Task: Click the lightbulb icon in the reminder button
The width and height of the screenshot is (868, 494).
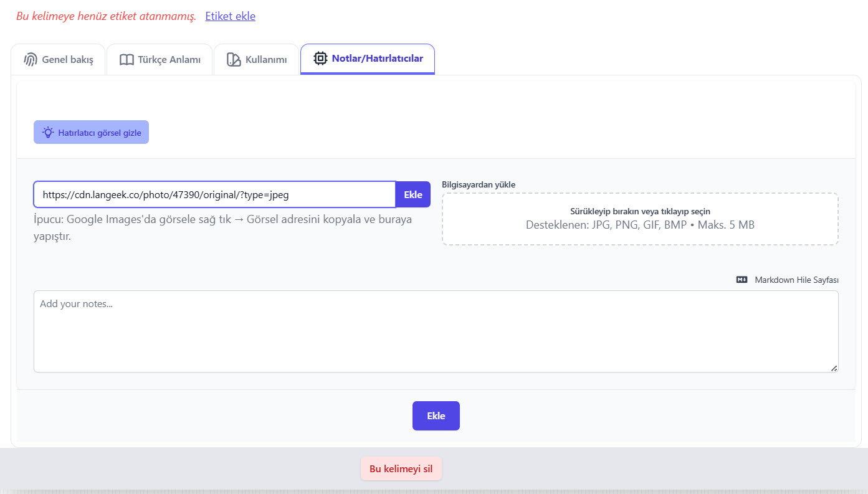Action: point(48,132)
